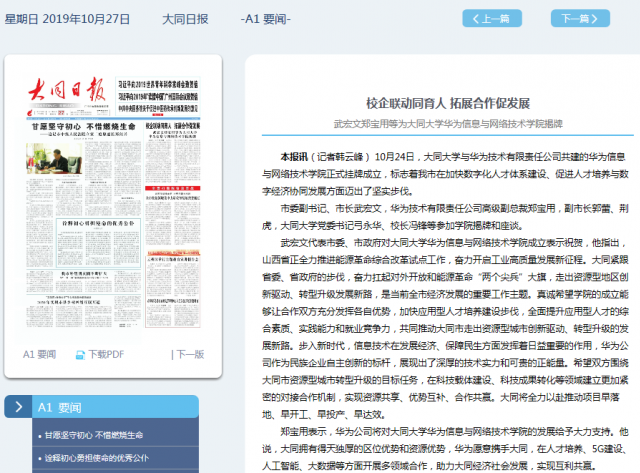Viewport: 640px width, 473px height.
Task: Click the -A1 要闻- header label
Action: [266, 19]
